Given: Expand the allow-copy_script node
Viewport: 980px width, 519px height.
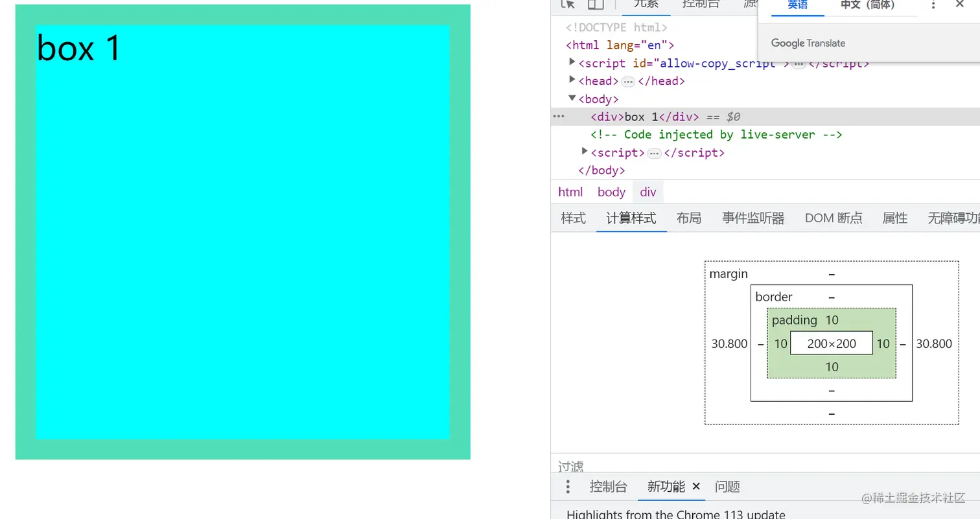Looking at the screenshot, I should click(571, 62).
